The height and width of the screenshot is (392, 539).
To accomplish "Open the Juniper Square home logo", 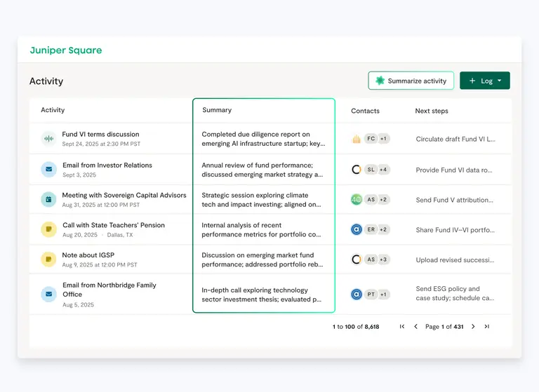I will [x=66, y=50].
